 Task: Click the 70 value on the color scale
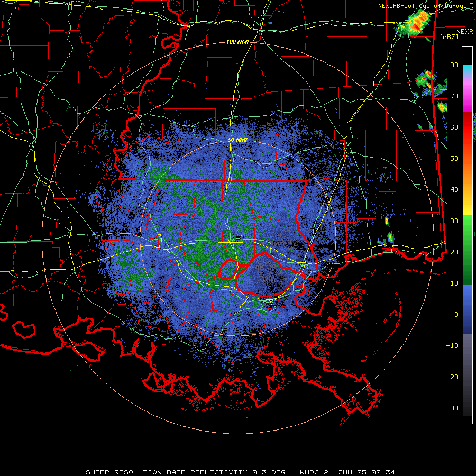454,96
